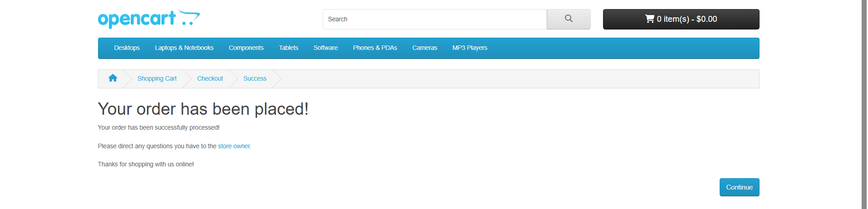Select the Software menu item
Screen dimensions: 868x209
[x=325, y=48]
